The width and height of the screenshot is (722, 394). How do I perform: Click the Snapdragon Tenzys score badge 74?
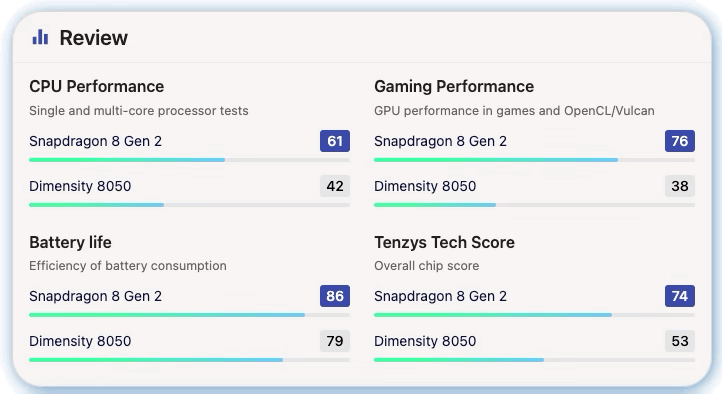pyautogui.click(x=680, y=296)
